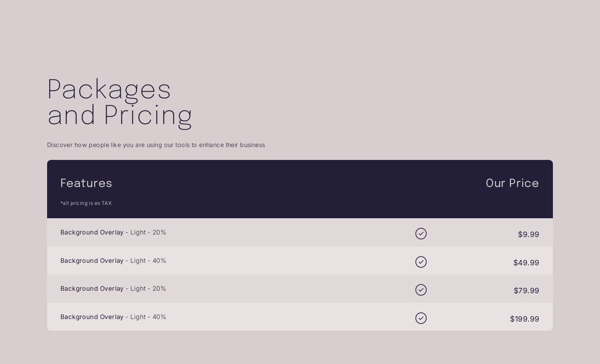The height and width of the screenshot is (364, 600).
Task: Click "Background Overlay" text in the $49.99 row
Action: click(92, 261)
